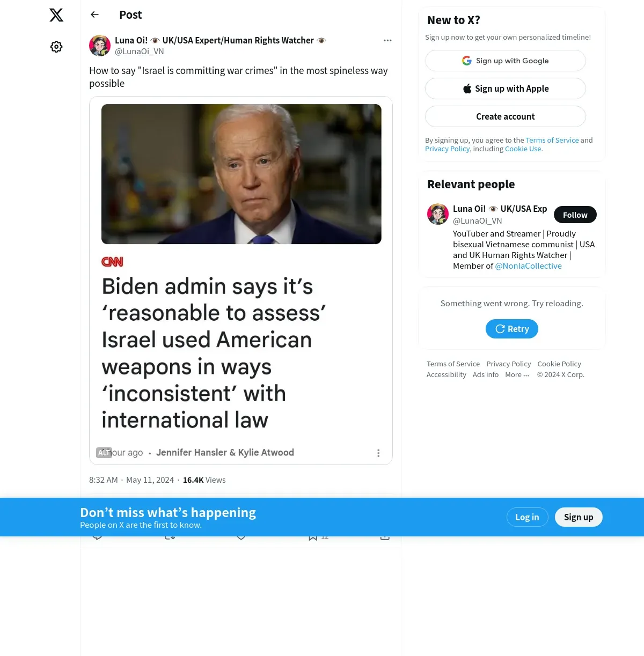The image size is (644, 656).
Task: Open the settings gear icon
Action: coord(56,47)
